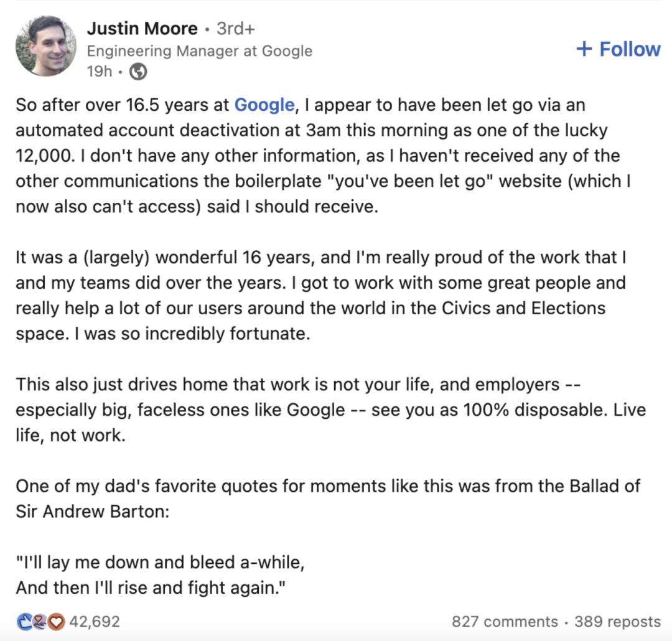The width and height of the screenshot is (672, 641).
Task: Click the paragraph starting "So after over 16.5 years"
Action: (311, 156)
